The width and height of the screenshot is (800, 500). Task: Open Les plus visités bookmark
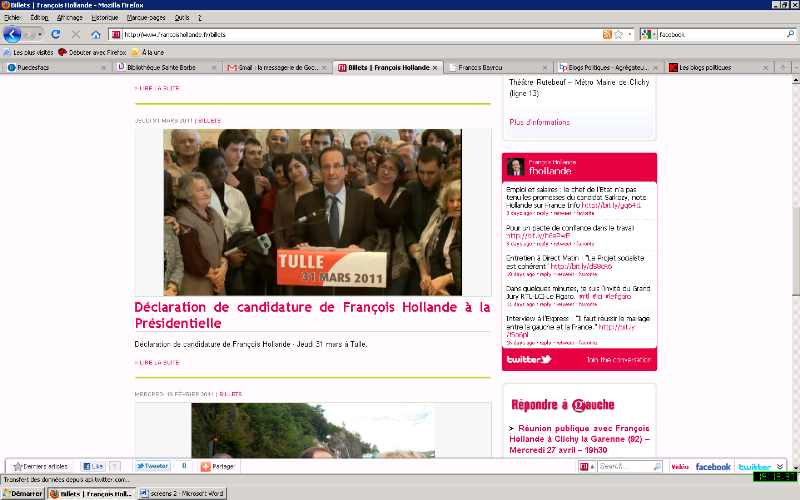(29, 52)
